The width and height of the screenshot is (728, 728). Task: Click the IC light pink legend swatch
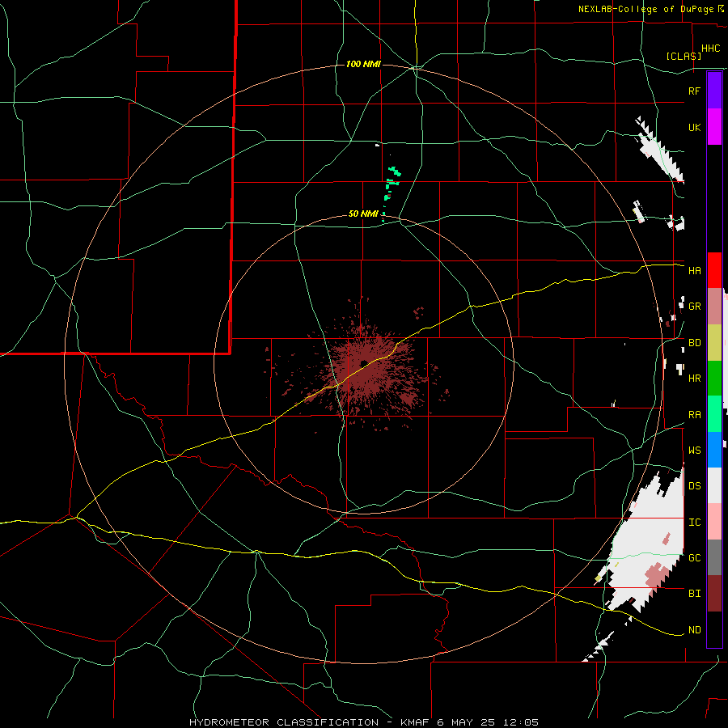[x=714, y=522]
